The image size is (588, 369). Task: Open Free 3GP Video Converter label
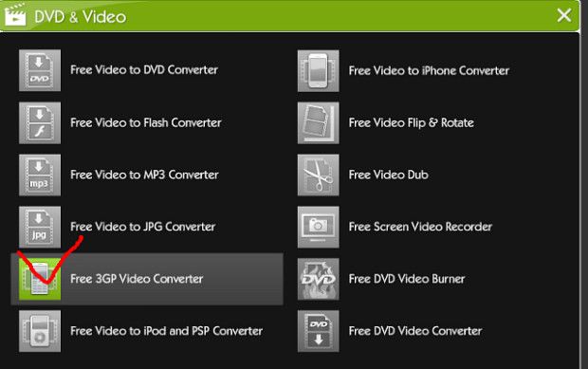click(137, 279)
